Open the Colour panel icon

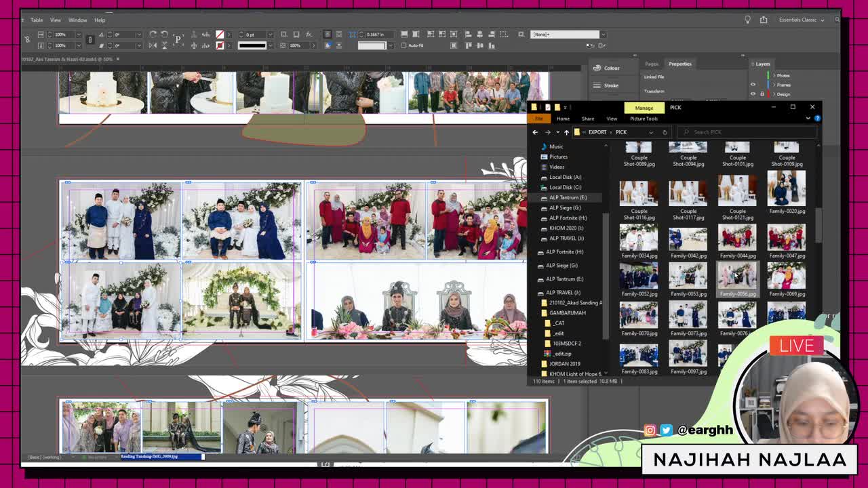597,68
